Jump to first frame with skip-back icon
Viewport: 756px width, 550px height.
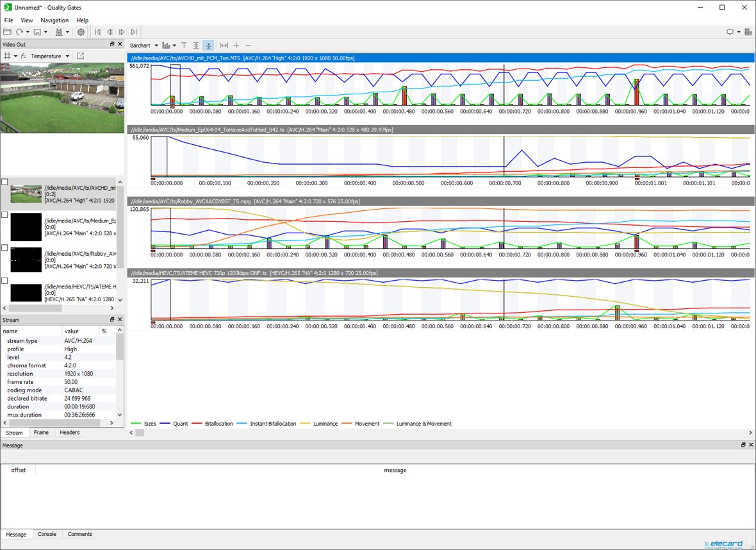(97, 32)
